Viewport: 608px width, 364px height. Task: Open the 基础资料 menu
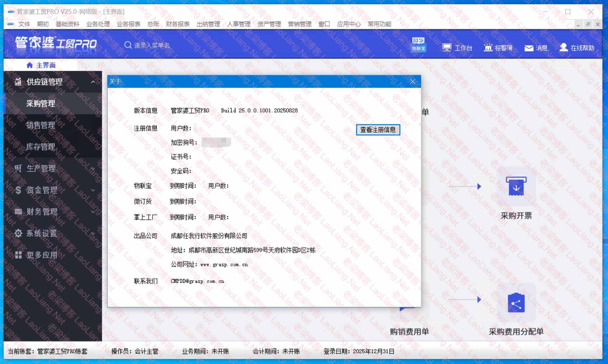pos(67,24)
